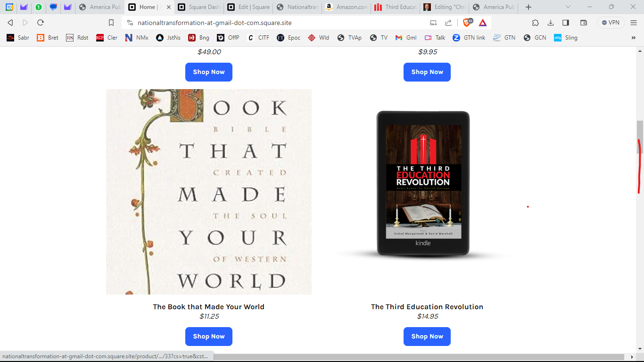Open the OffP bookmark

coord(228,38)
